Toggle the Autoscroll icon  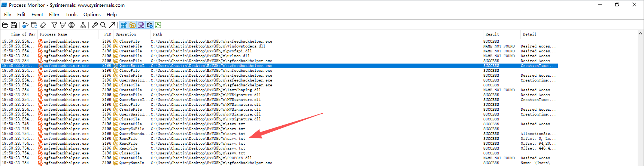pyautogui.click(x=34, y=25)
